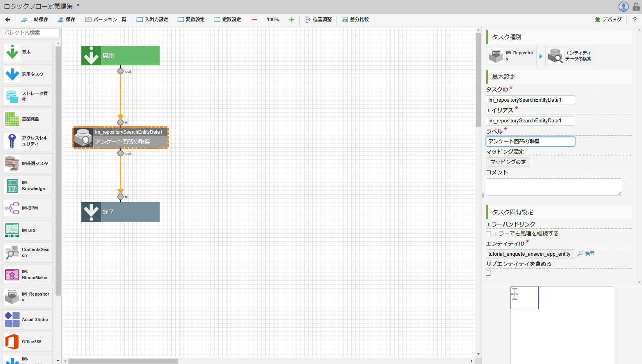Click the マッピング設定 button
642x364 pixels.
pyautogui.click(x=507, y=162)
